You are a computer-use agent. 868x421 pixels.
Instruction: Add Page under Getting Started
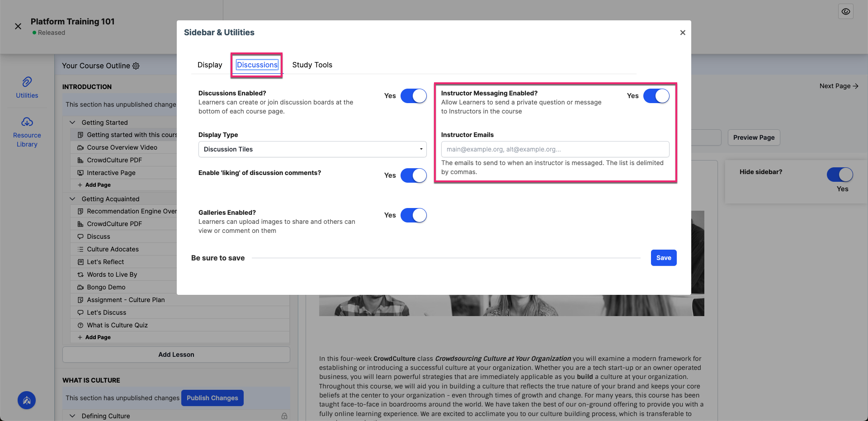click(x=94, y=185)
